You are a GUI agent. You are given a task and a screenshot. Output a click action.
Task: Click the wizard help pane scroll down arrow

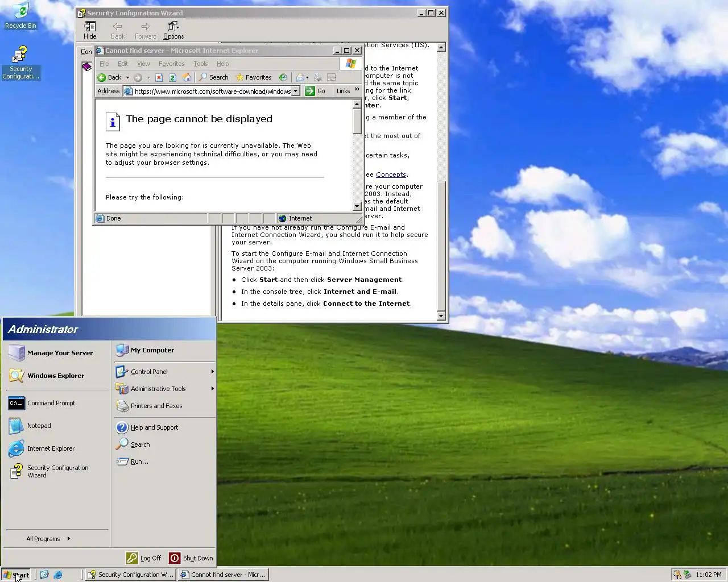click(x=441, y=315)
